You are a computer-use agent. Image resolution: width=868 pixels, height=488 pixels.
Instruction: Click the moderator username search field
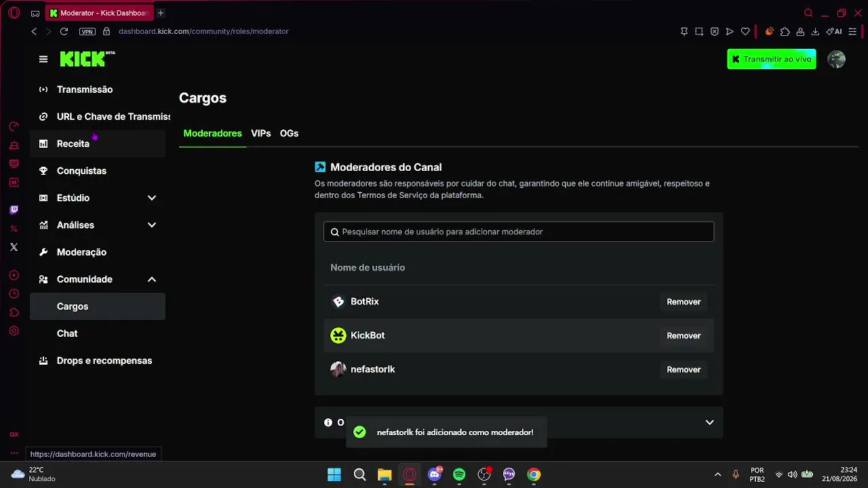tap(519, 232)
